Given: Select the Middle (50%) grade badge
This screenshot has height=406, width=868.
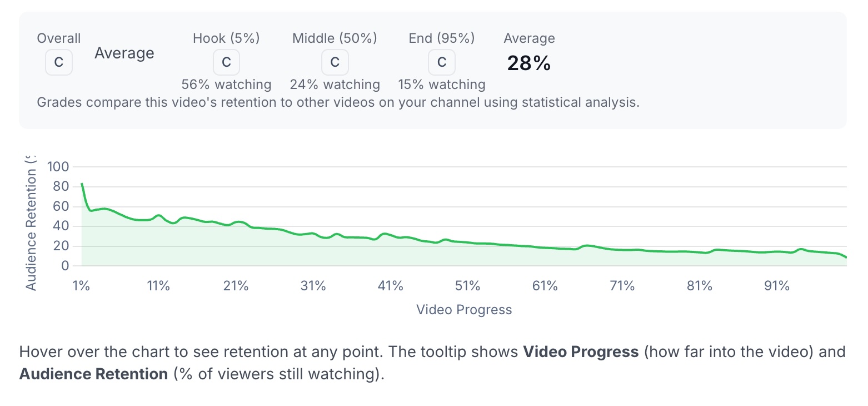Looking at the screenshot, I should point(335,62).
